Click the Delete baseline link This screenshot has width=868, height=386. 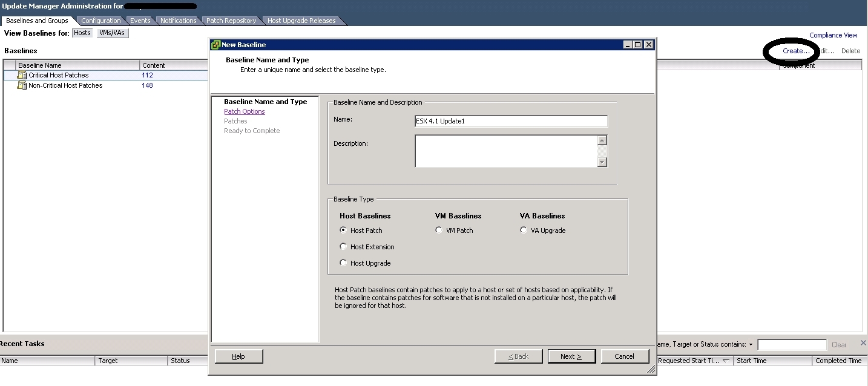[x=850, y=51]
